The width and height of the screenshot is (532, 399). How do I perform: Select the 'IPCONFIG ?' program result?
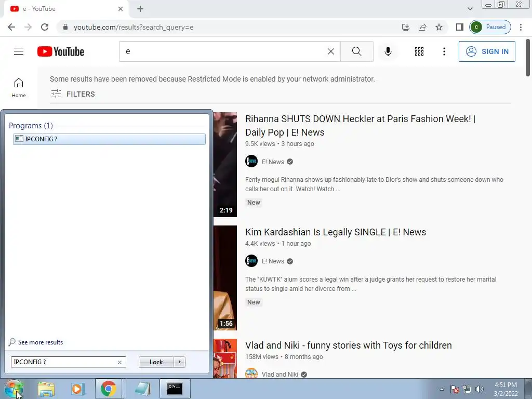(109, 139)
